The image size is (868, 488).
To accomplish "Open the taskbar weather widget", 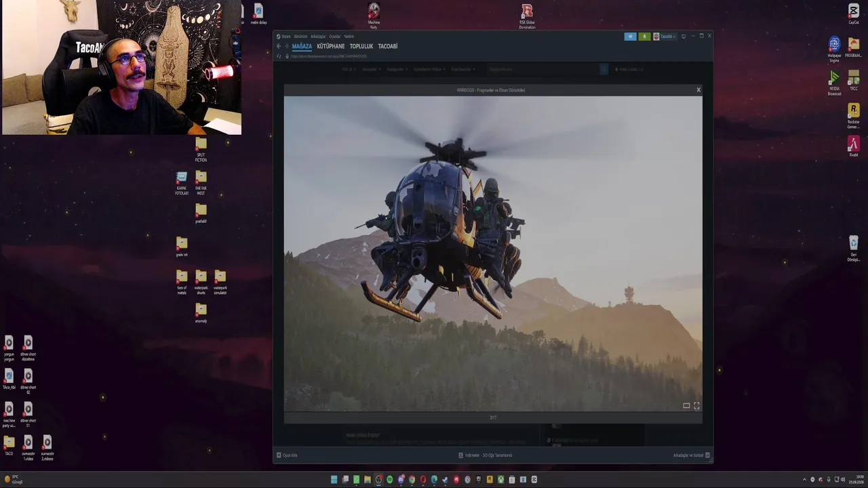I will (x=15, y=480).
